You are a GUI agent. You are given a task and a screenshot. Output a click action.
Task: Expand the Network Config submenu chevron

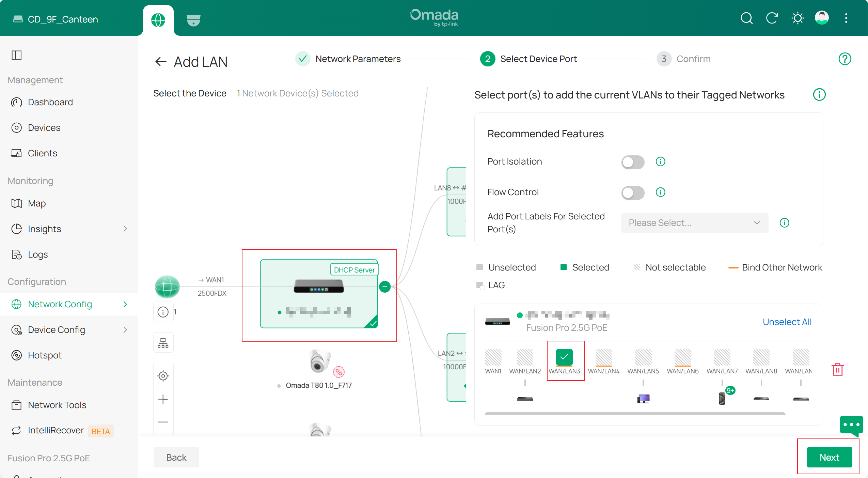125,304
